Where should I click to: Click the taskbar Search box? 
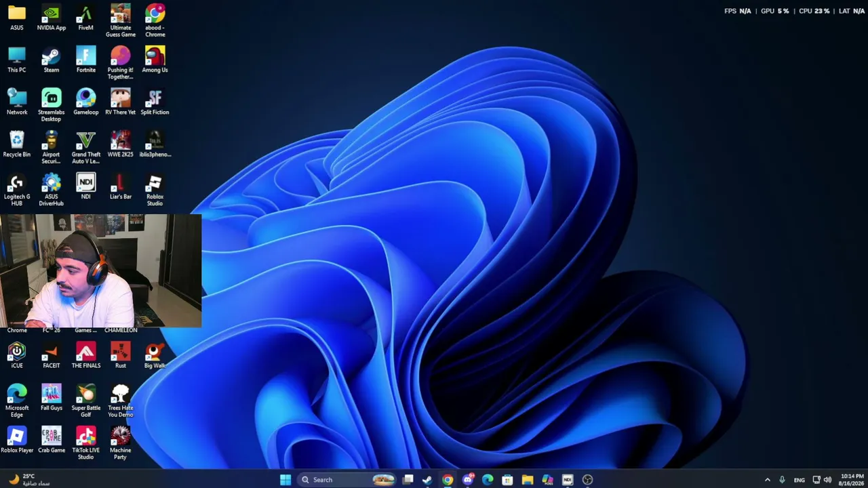pos(347,480)
